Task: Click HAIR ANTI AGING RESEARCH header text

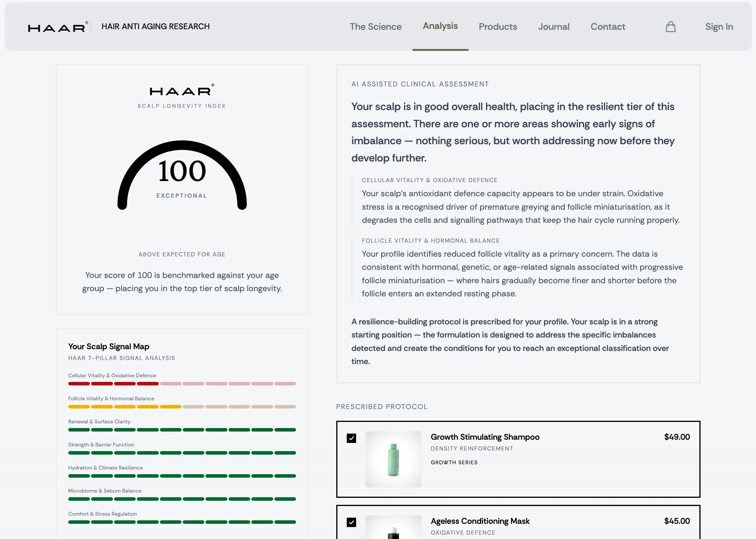Action: pyautogui.click(x=156, y=27)
